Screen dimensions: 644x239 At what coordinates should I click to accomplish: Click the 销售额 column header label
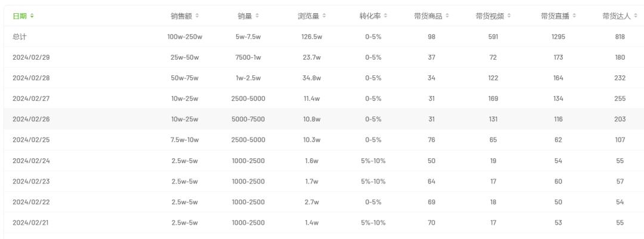[x=181, y=16]
